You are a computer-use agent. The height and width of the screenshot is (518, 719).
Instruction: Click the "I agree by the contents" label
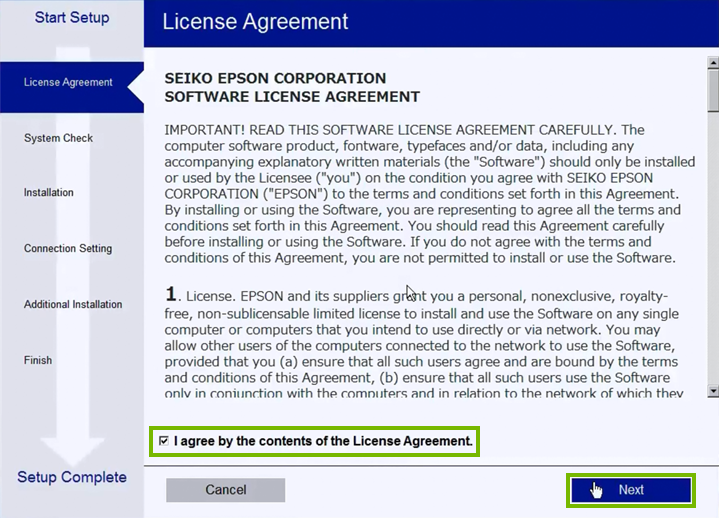pos(323,441)
